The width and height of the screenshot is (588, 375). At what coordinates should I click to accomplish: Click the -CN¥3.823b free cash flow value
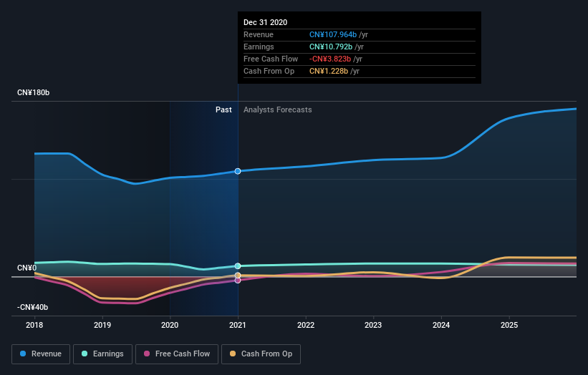330,59
